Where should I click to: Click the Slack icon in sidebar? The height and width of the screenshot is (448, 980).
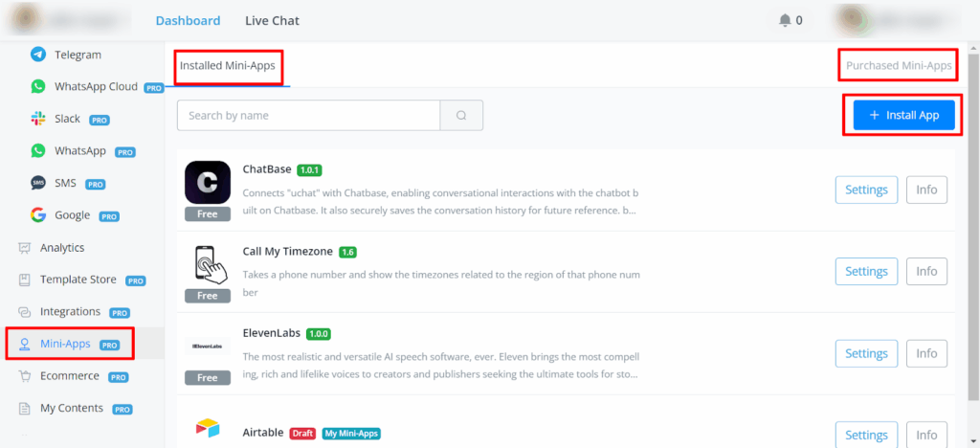point(38,119)
